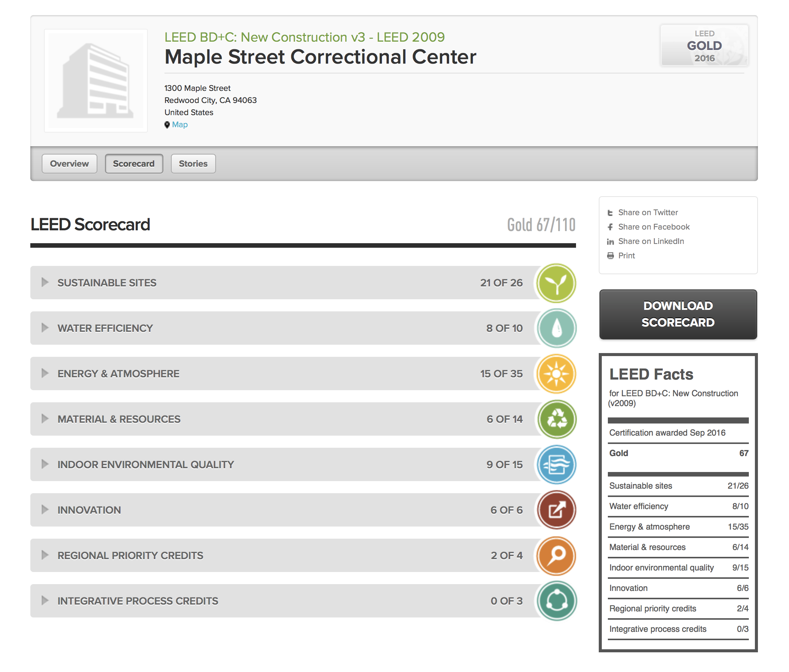
Task: Click the map pin icon
Action: coord(167,125)
